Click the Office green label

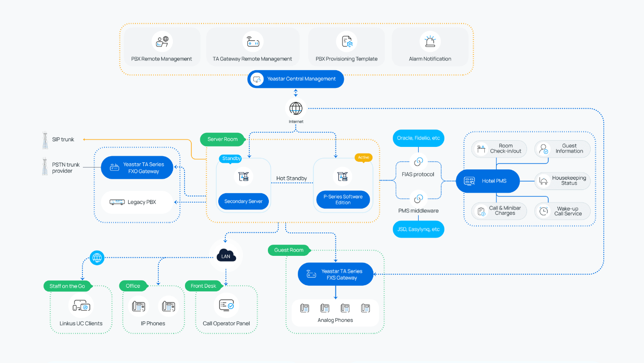[x=133, y=286]
